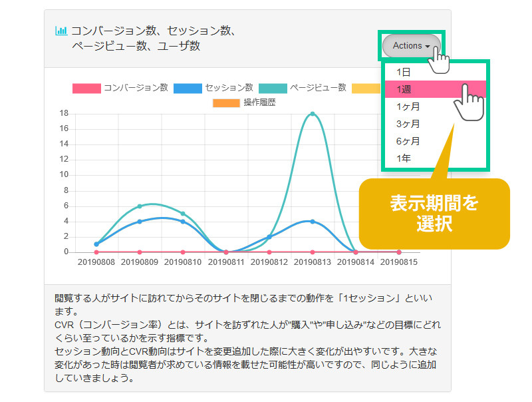The width and height of the screenshot is (532, 402).
Task: Click the bar chart icon beside the title
Action: pyautogui.click(x=61, y=31)
